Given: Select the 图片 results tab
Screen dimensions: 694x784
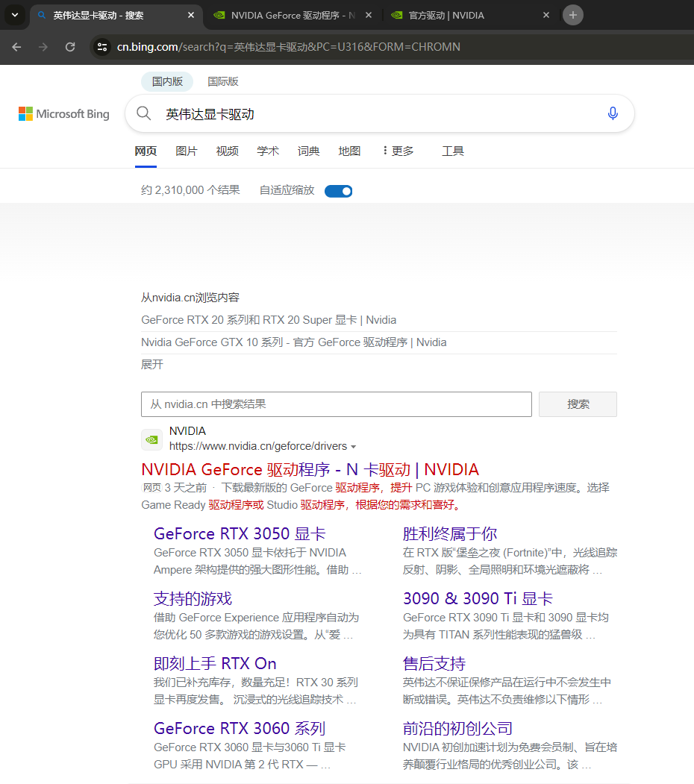Looking at the screenshot, I should [x=187, y=151].
